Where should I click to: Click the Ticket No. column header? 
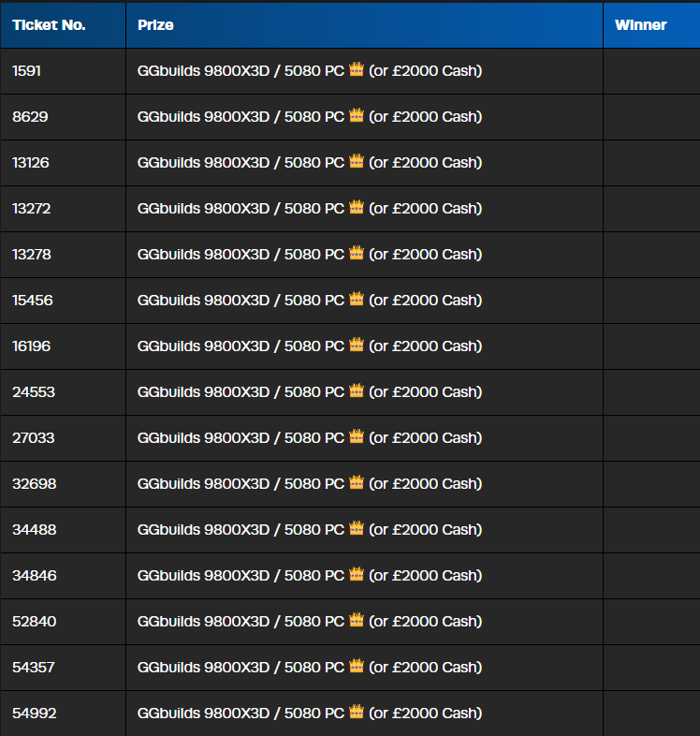49,25
